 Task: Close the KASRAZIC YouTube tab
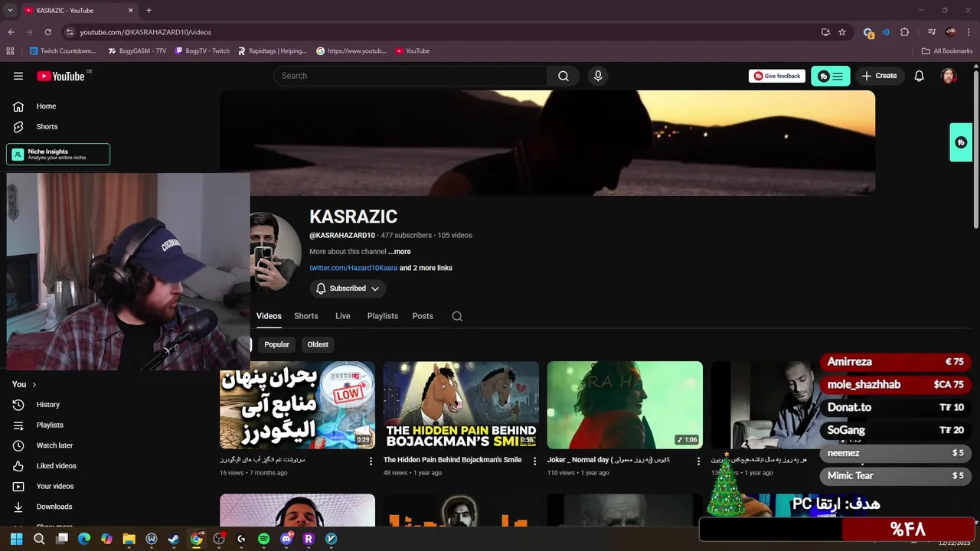click(x=130, y=11)
